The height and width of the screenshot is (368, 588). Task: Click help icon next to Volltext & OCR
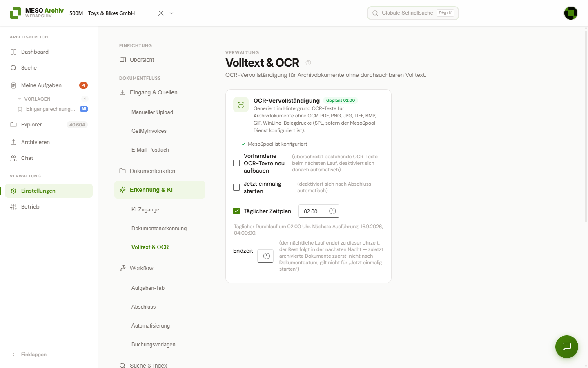(x=308, y=63)
